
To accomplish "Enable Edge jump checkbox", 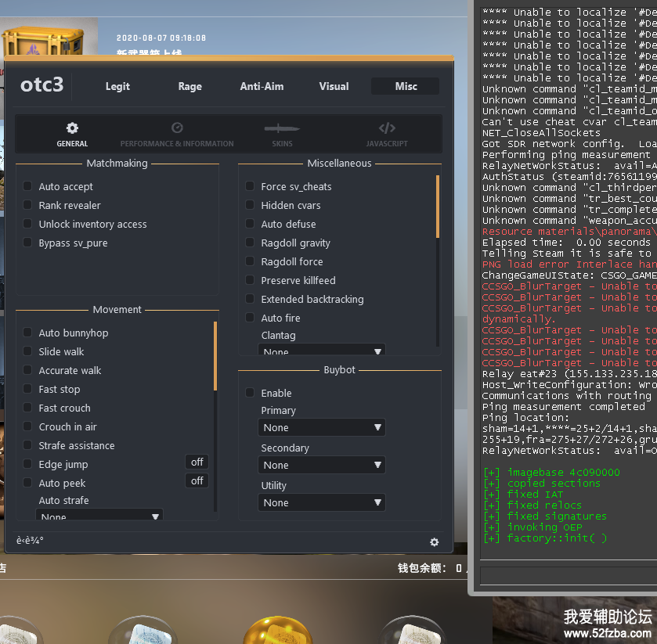I will (27, 464).
